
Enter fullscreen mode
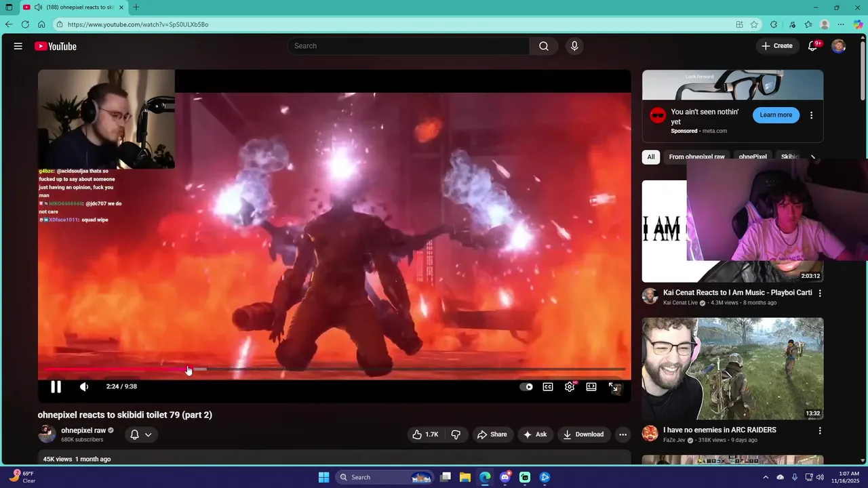[x=614, y=387]
